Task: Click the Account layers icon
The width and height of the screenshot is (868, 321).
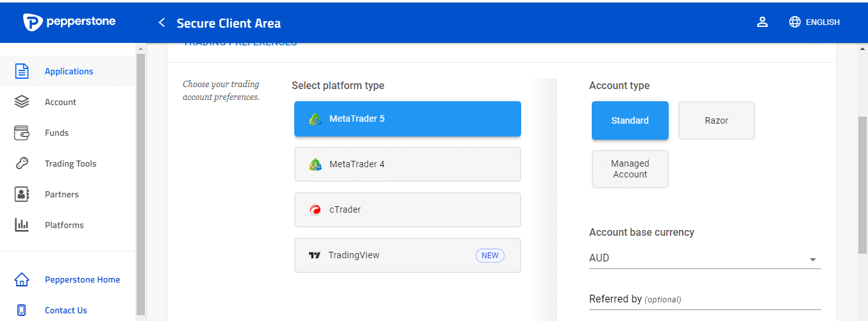Action: coord(22,102)
